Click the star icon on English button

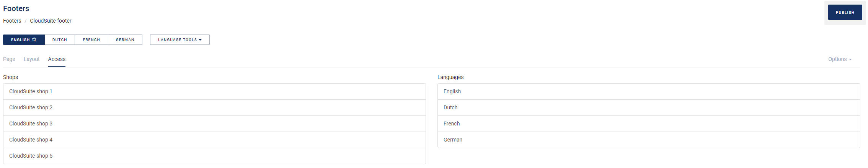click(34, 40)
